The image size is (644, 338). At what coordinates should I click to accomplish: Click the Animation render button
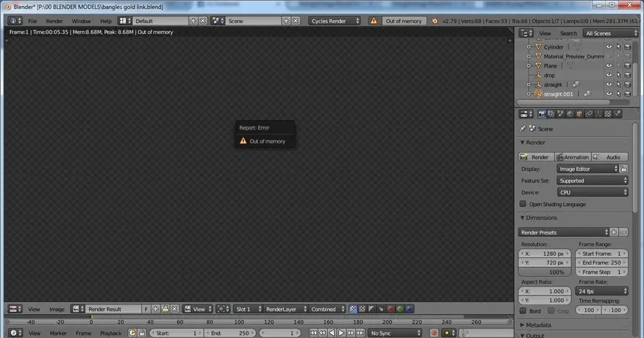[573, 157]
